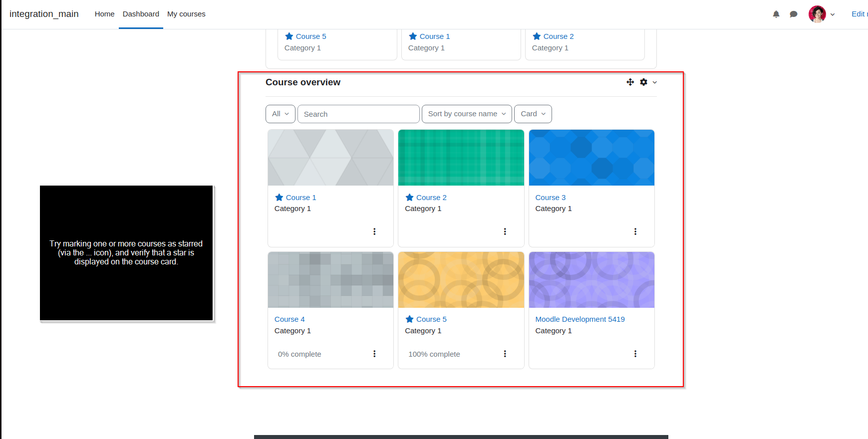Select the Dashboard navigation tab
The width and height of the screenshot is (868, 439).
tap(141, 14)
